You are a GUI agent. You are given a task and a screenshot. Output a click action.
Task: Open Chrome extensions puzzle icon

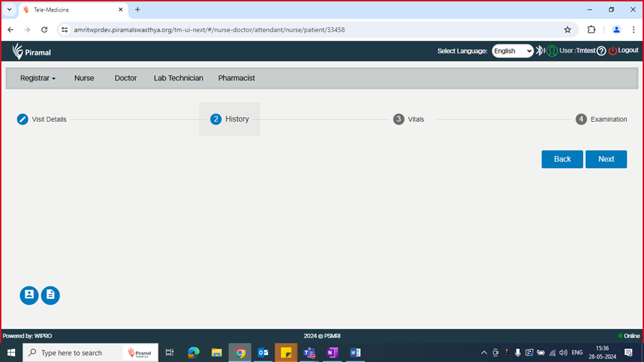pos(591,29)
